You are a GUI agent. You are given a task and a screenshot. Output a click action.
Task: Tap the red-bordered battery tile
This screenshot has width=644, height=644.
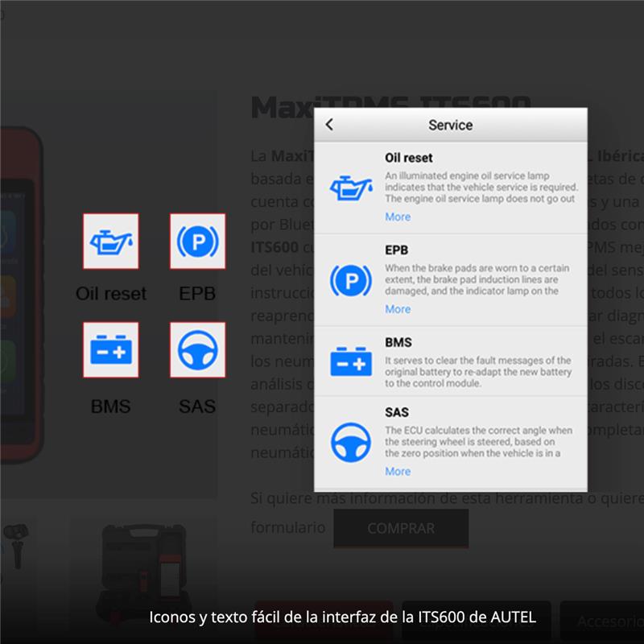pyautogui.click(x=111, y=349)
